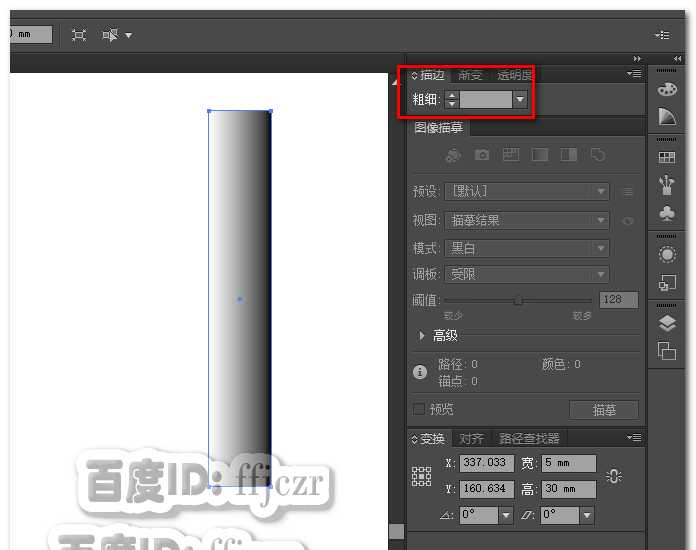Open the 模式 mode dropdown
The width and height of the screenshot is (696, 550).
click(600, 248)
